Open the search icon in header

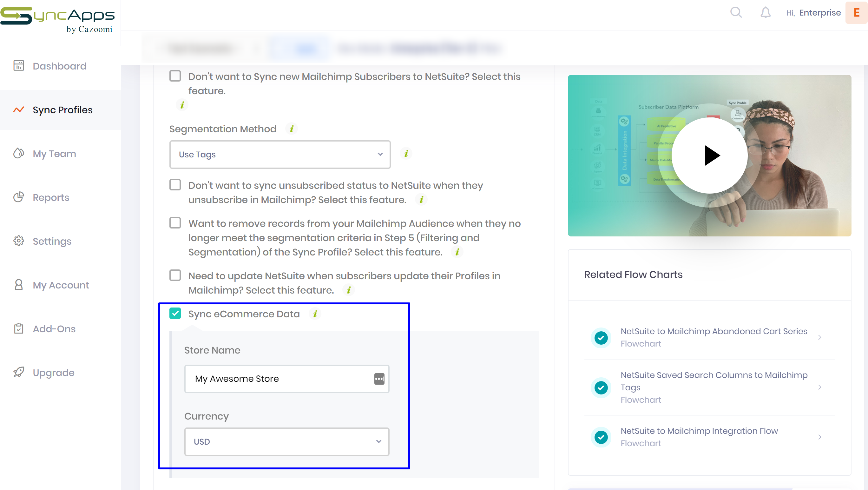point(736,12)
